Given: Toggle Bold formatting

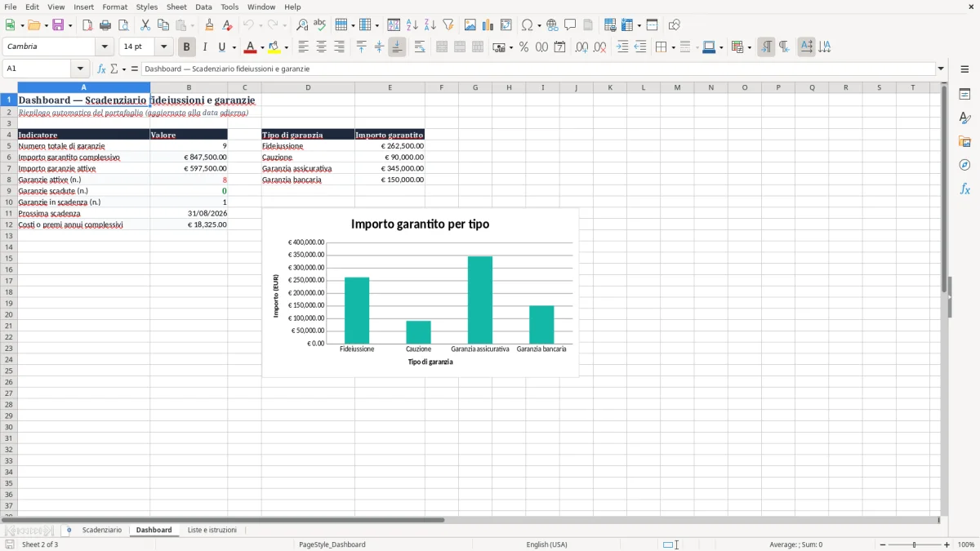Looking at the screenshot, I should [187, 47].
